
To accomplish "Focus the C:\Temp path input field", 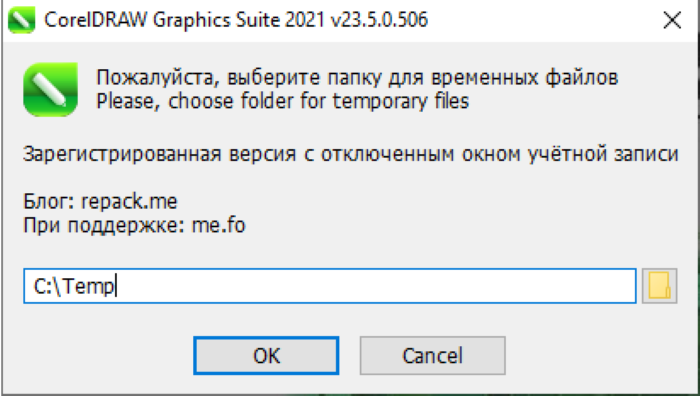I will (x=330, y=286).
